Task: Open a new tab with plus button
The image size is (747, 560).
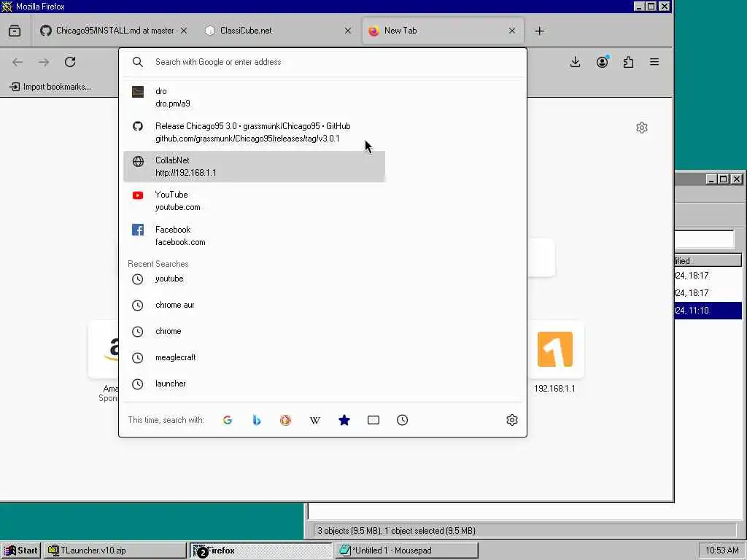Action: click(539, 31)
